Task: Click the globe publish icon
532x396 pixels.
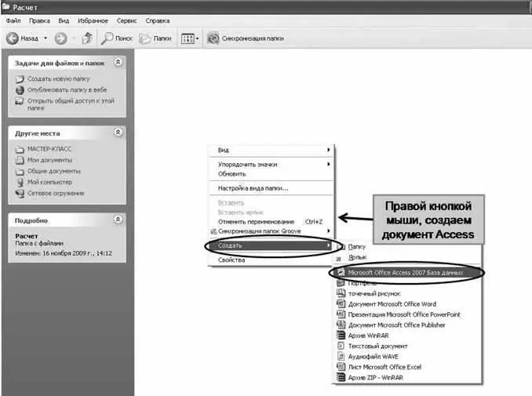Action: 20,90
